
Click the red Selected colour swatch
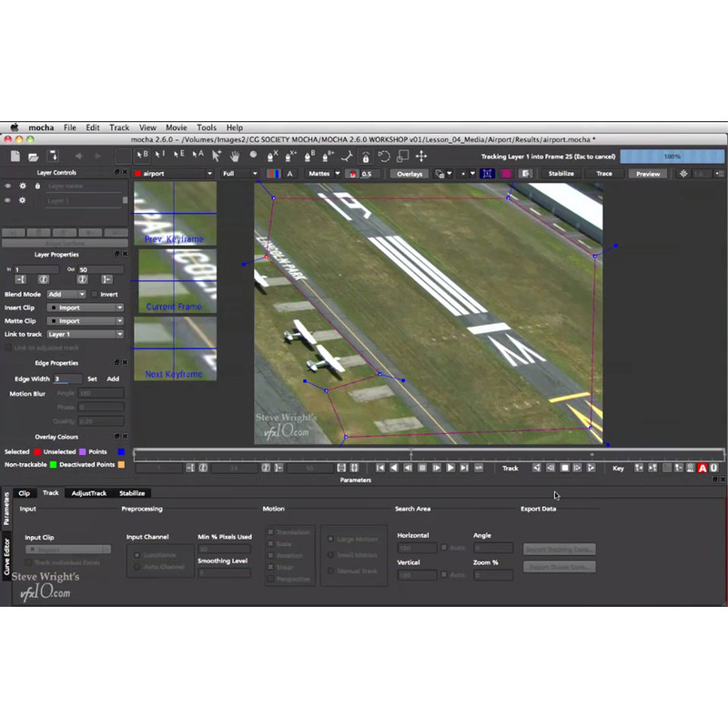click(x=36, y=451)
